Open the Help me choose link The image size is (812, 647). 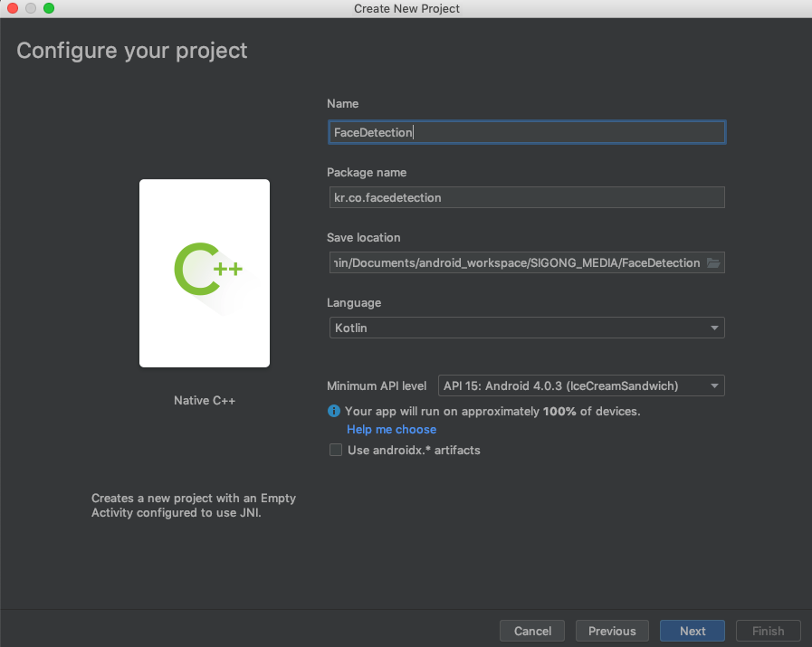point(391,430)
